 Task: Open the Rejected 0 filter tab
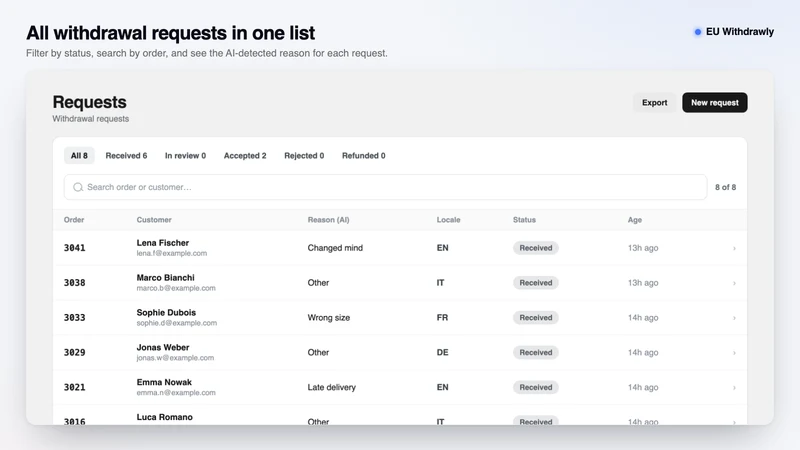304,156
